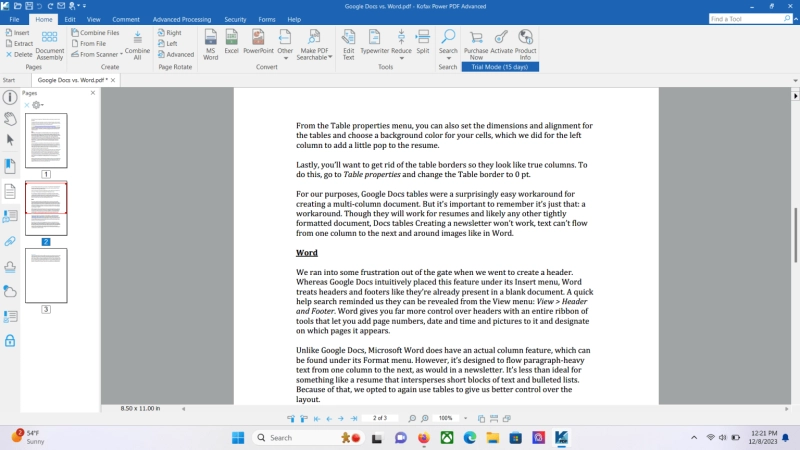This screenshot has width=800, height=450.
Task: Expand the Other convert dropdown
Action: coord(285,58)
